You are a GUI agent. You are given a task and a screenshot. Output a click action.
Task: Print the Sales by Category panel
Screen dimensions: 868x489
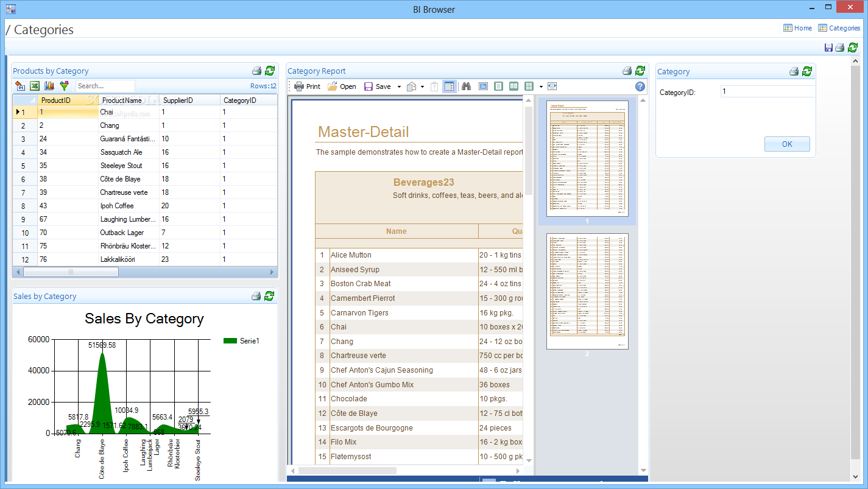coord(256,296)
